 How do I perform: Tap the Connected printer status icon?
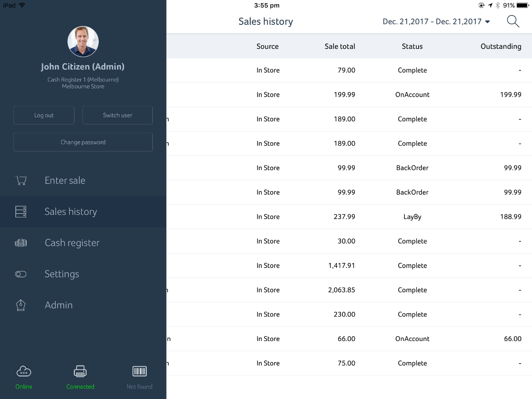point(80,371)
